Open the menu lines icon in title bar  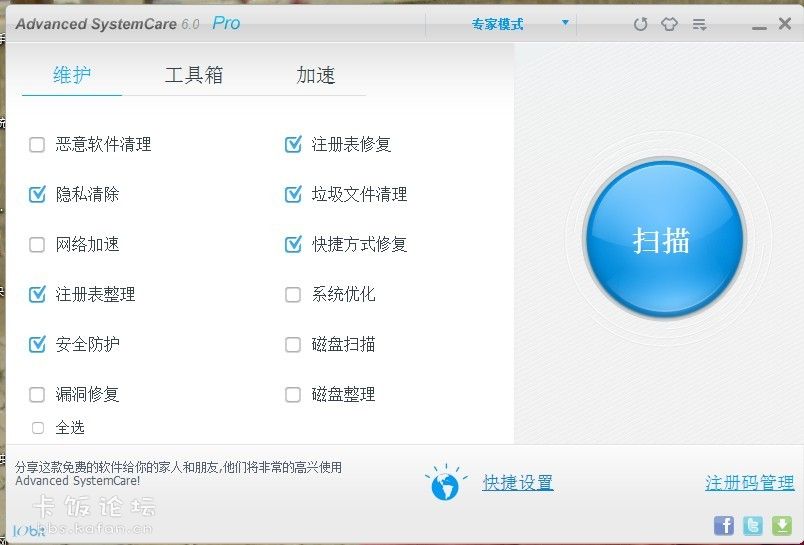coord(699,24)
